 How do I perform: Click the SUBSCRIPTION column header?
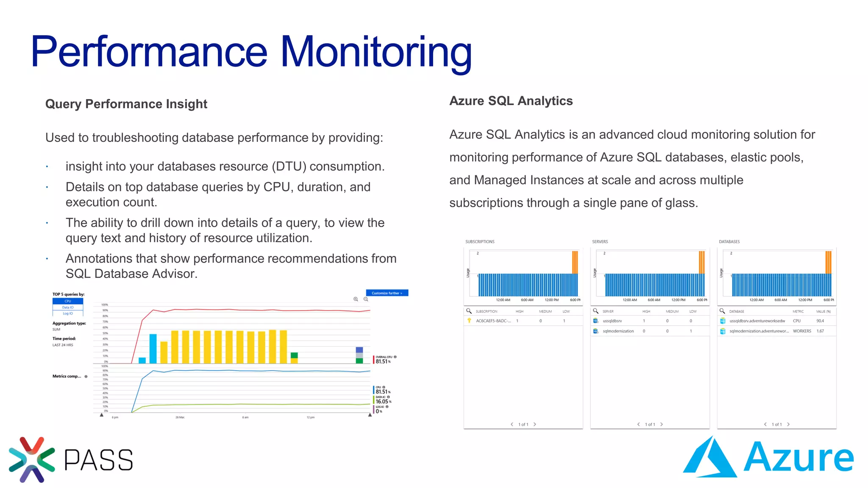487,311
